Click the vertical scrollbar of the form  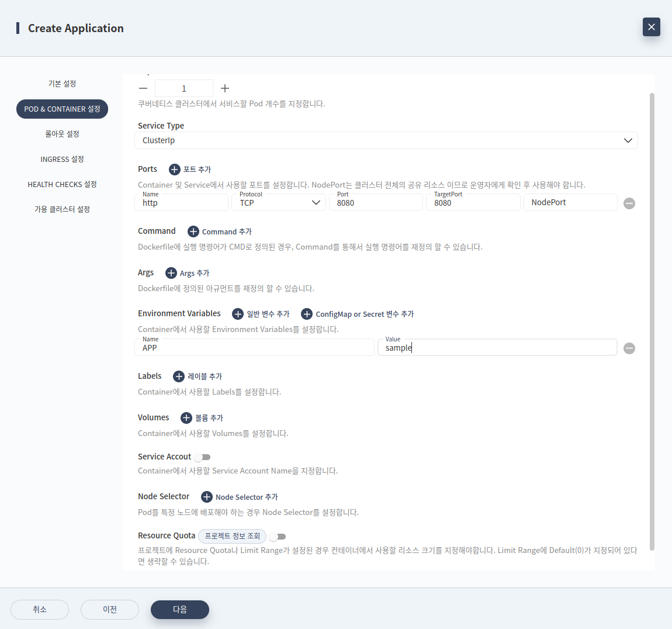click(652, 322)
